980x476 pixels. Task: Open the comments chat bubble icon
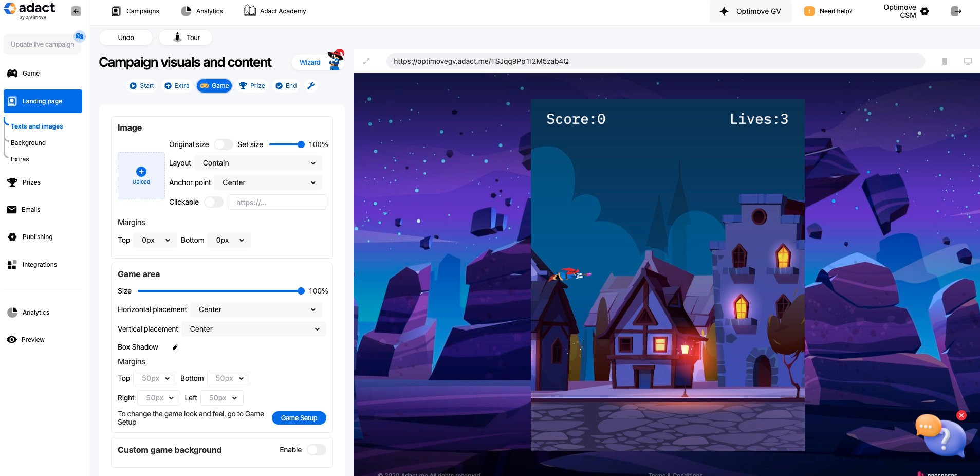click(x=79, y=36)
